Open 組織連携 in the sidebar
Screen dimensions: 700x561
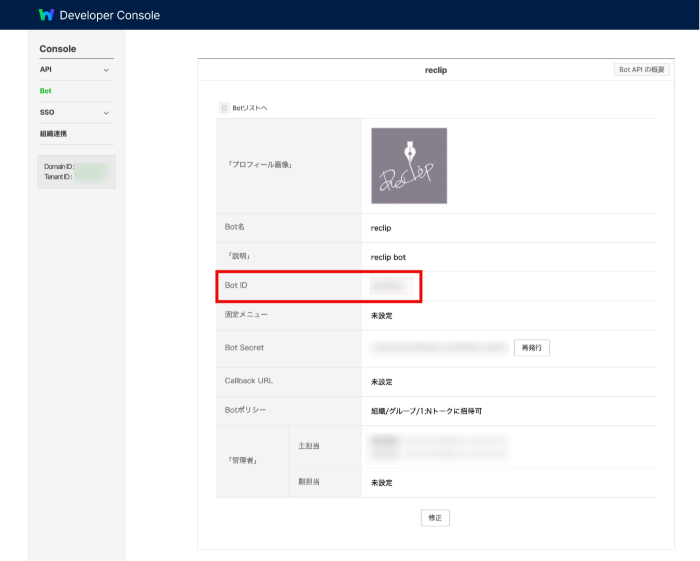53,133
